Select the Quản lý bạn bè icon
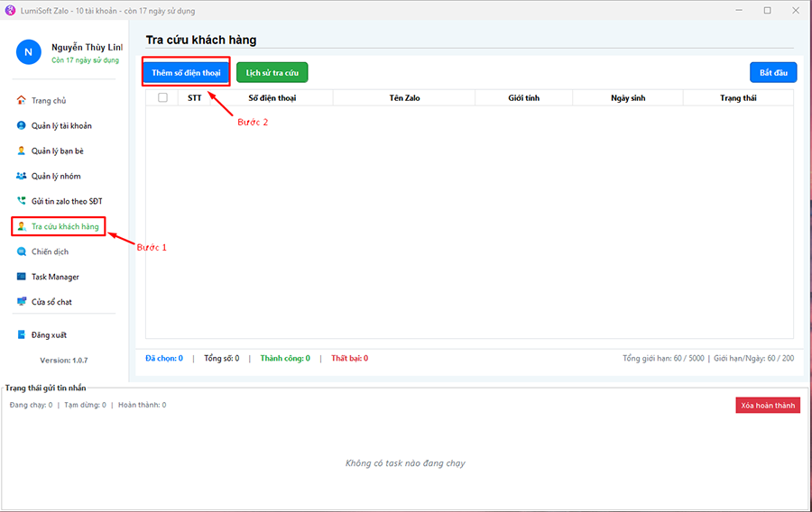The image size is (812, 512). tap(22, 151)
